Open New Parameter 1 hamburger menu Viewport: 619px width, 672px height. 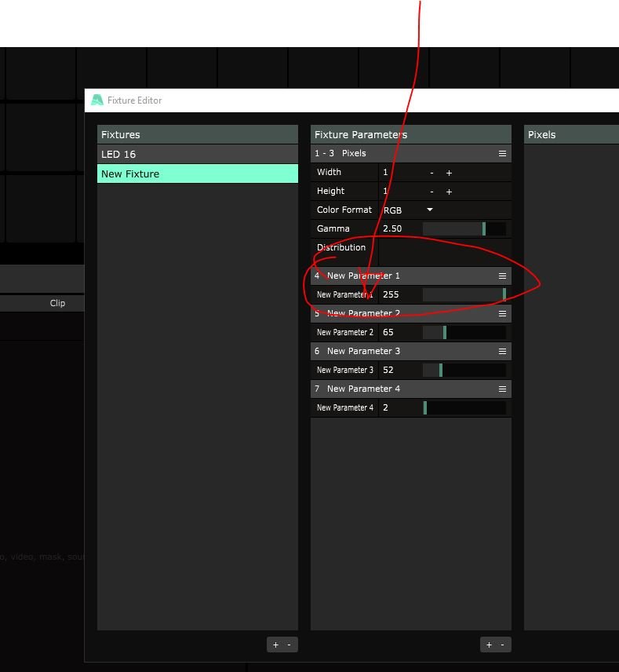coord(502,276)
